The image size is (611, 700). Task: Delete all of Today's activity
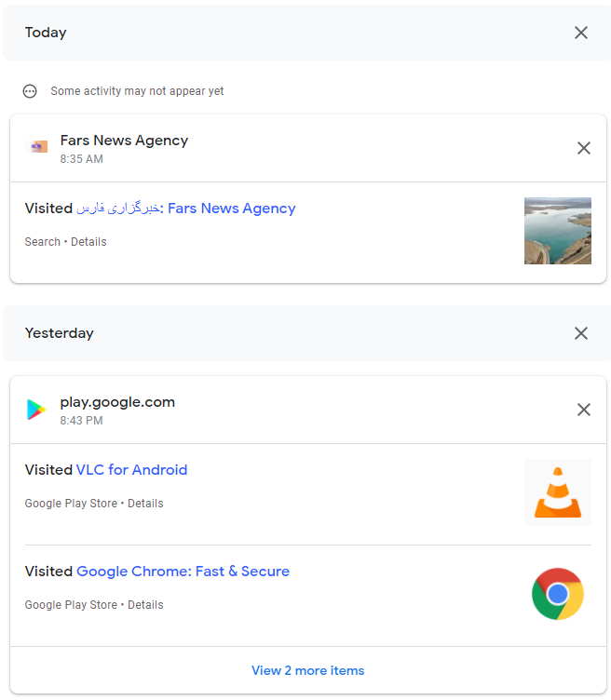pos(580,33)
